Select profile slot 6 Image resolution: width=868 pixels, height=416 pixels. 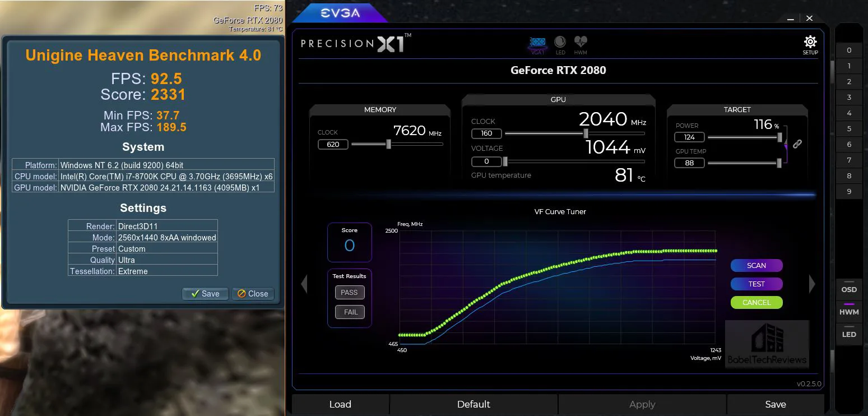(849, 145)
